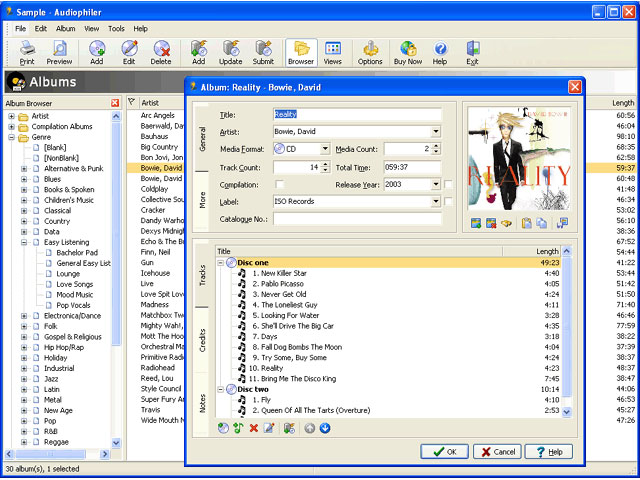Viewport: 640px width, 480px height.
Task: Click the Help button in the dialog
Action: (x=549, y=452)
